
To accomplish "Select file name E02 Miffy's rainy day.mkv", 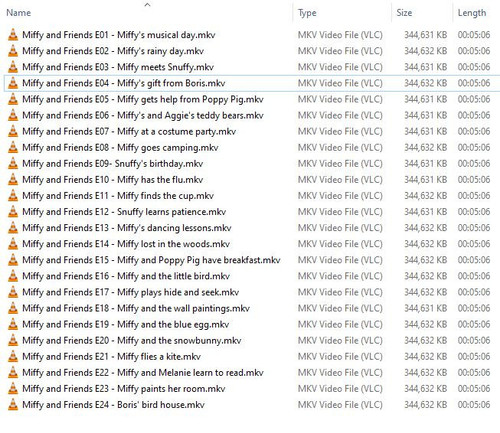I will [x=113, y=51].
